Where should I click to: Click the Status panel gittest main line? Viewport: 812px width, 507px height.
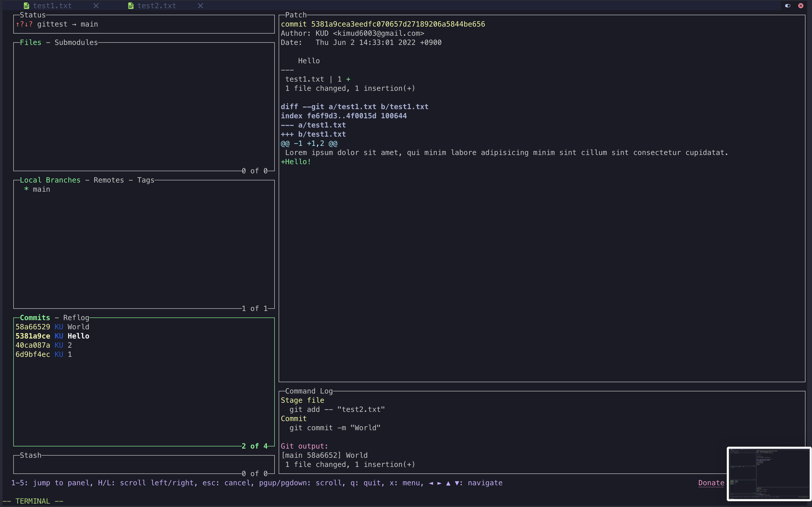pos(67,24)
